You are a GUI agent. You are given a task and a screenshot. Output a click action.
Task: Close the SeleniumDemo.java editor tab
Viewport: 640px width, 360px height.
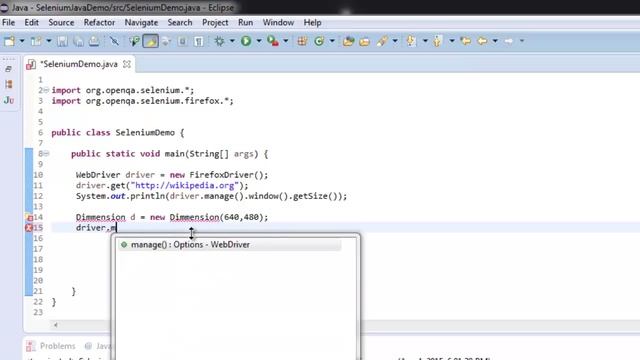[x=127, y=64]
